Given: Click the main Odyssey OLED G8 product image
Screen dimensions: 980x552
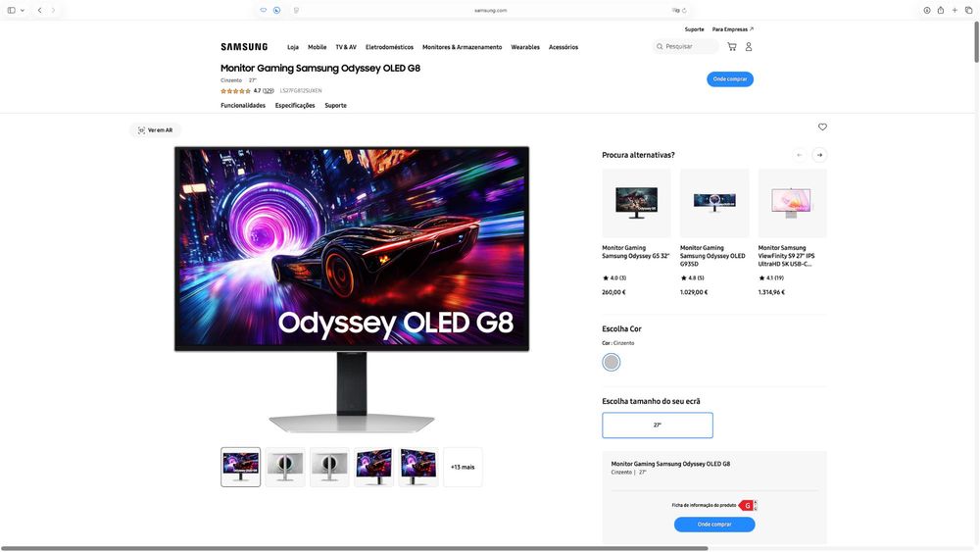Looking at the screenshot, I should [352, 289].
